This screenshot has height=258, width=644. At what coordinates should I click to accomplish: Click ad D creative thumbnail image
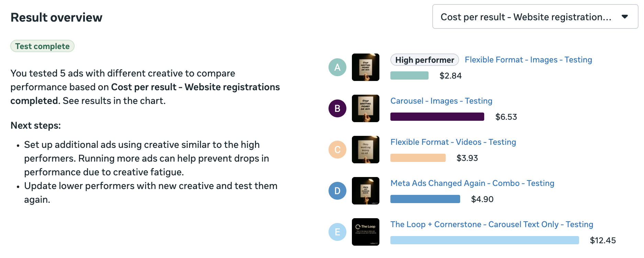365,191
